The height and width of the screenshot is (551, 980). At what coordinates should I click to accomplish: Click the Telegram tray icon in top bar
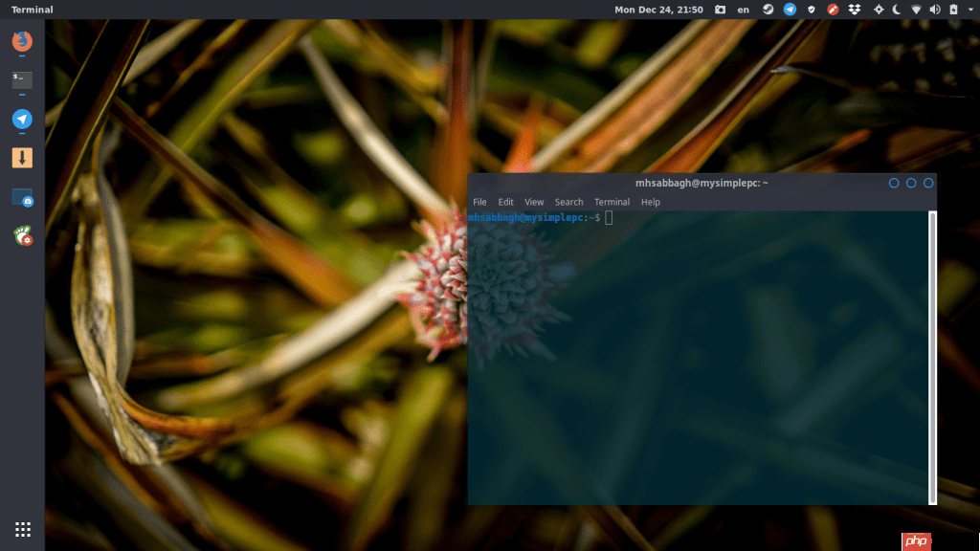click(790, 10)
